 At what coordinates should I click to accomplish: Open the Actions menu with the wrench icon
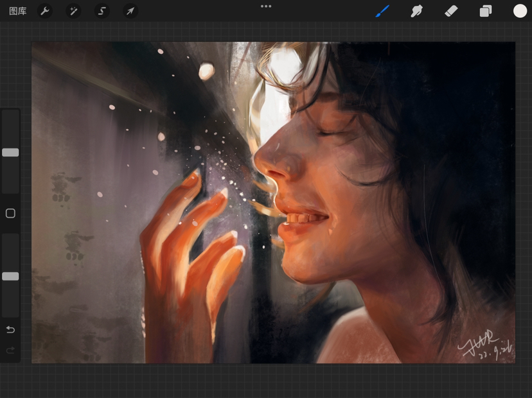pyautogui.click(x=46, y=11)
